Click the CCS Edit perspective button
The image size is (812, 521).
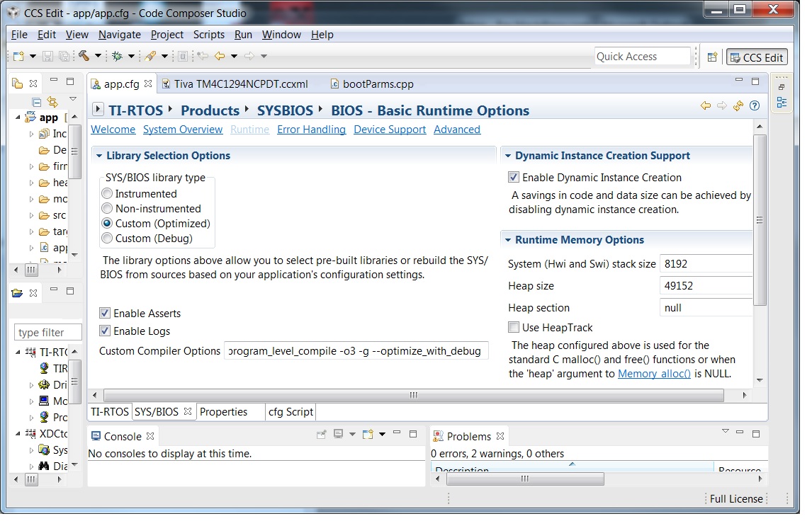(x=757, y=57)
